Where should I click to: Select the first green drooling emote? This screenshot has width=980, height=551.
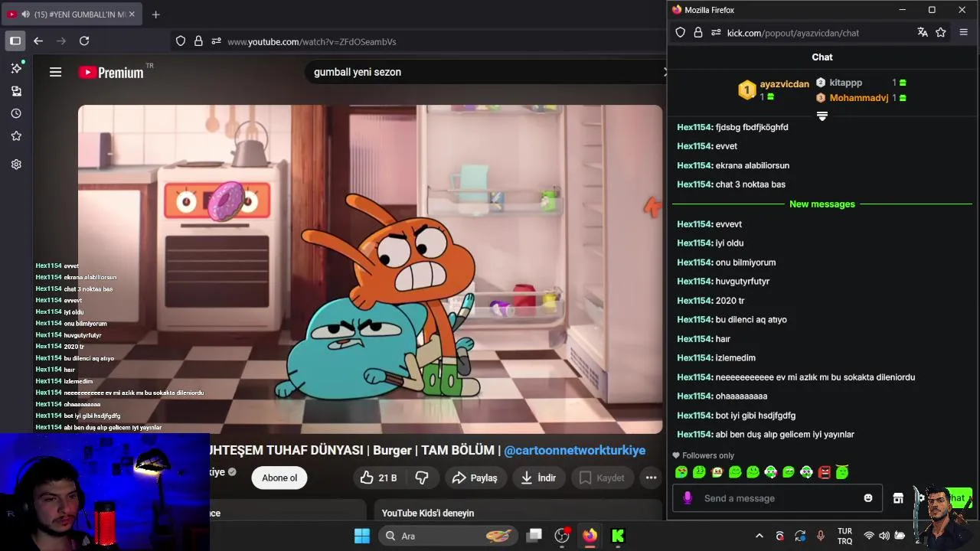pos(681,472)
